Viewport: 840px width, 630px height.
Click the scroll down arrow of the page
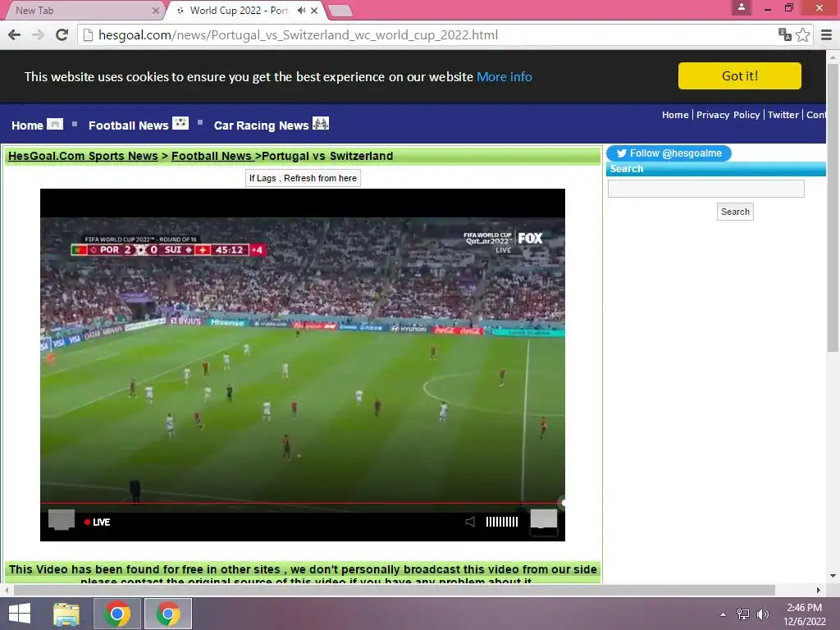point(833,577)
